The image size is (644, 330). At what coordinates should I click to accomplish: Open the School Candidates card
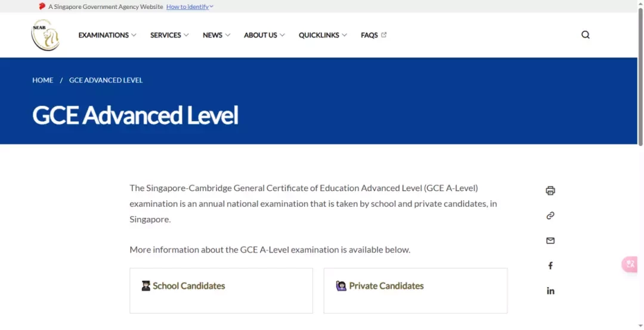[x=221, y=291]
